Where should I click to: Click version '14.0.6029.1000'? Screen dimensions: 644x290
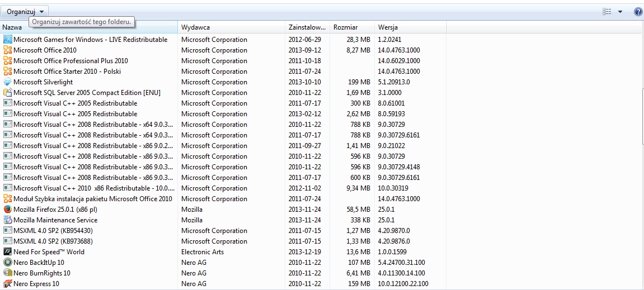tap(399, 61)
